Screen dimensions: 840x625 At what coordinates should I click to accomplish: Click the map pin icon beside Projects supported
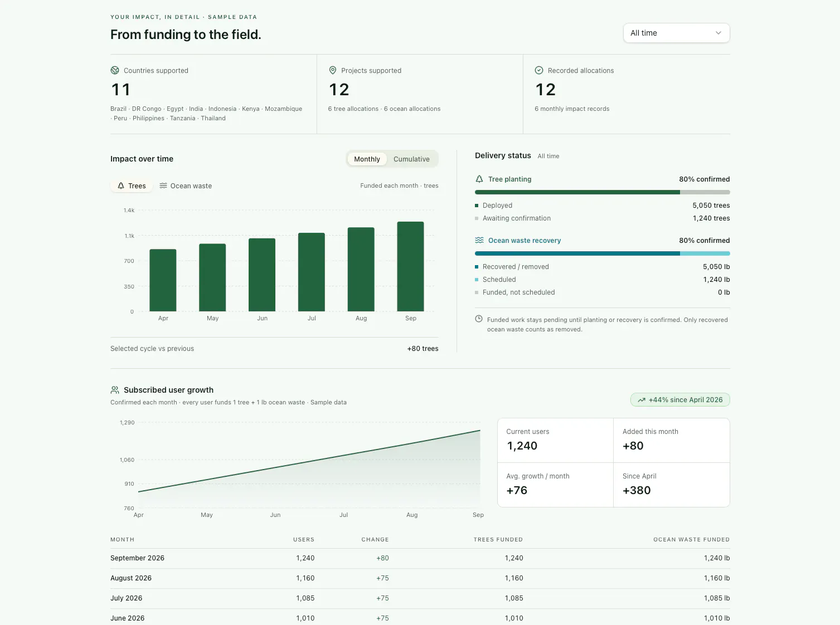333,70
